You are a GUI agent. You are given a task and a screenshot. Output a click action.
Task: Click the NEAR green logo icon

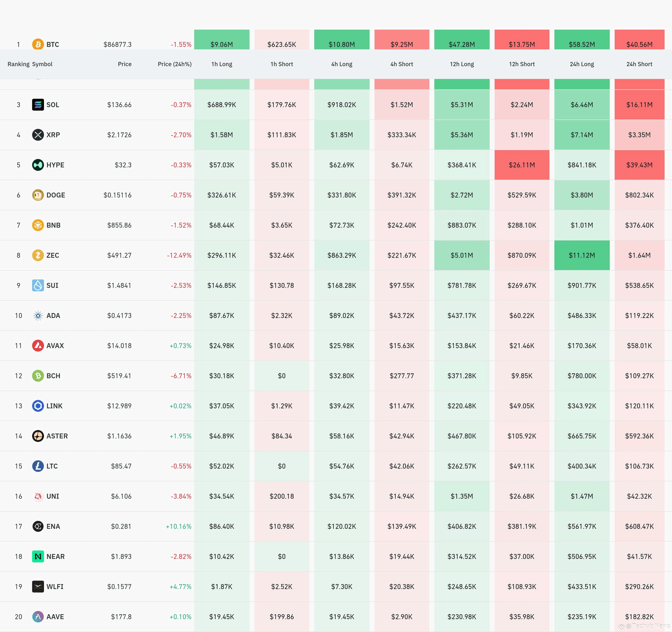(x=38, y=556)
